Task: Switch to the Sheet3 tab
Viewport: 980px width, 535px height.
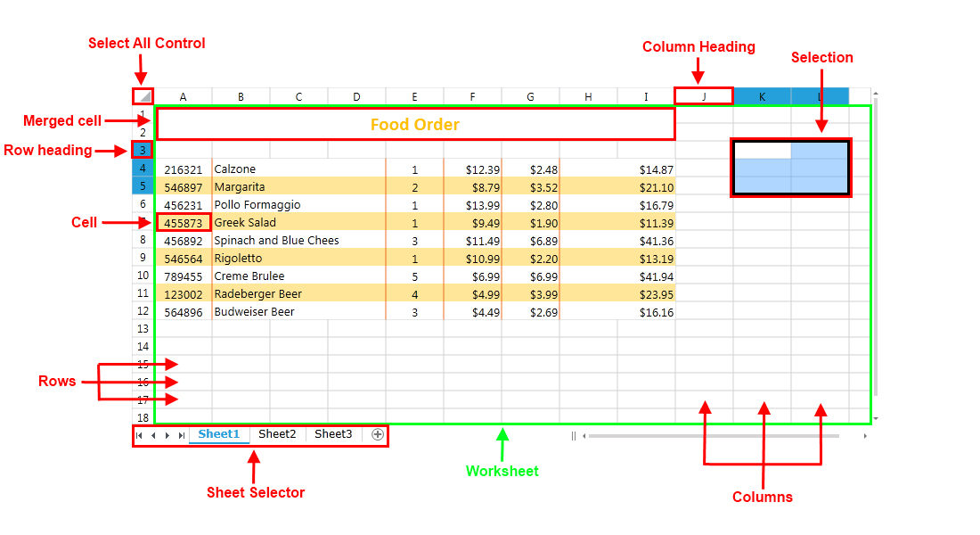Action: tap(333, 434)
